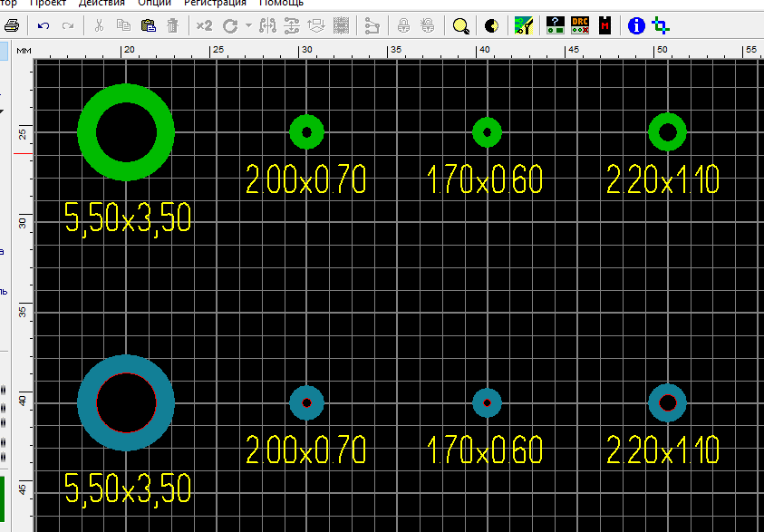Screen dimensions: 764x532
Task: Click the green track/net selector icon
Action: [x=523, y=25]
